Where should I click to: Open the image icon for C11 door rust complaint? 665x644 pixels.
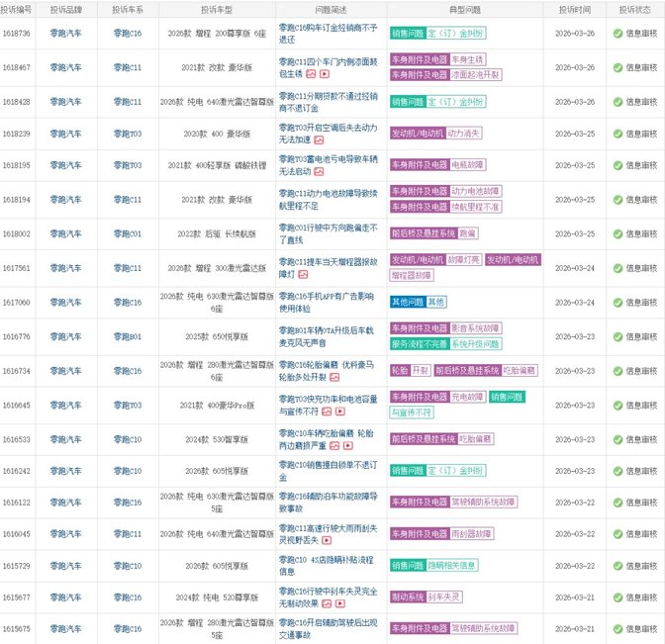(311, 74)
